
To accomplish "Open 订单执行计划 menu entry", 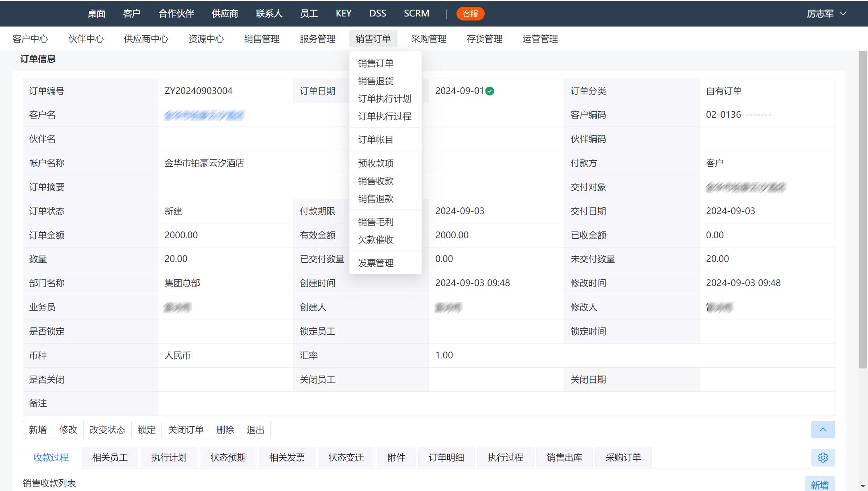I will 385,99.
